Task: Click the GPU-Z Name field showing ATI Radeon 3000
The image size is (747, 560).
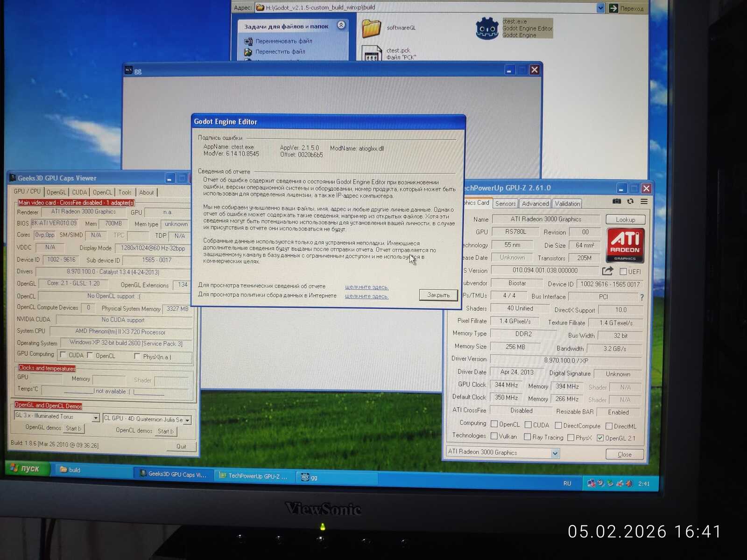Action: click(x=546, y=219)
